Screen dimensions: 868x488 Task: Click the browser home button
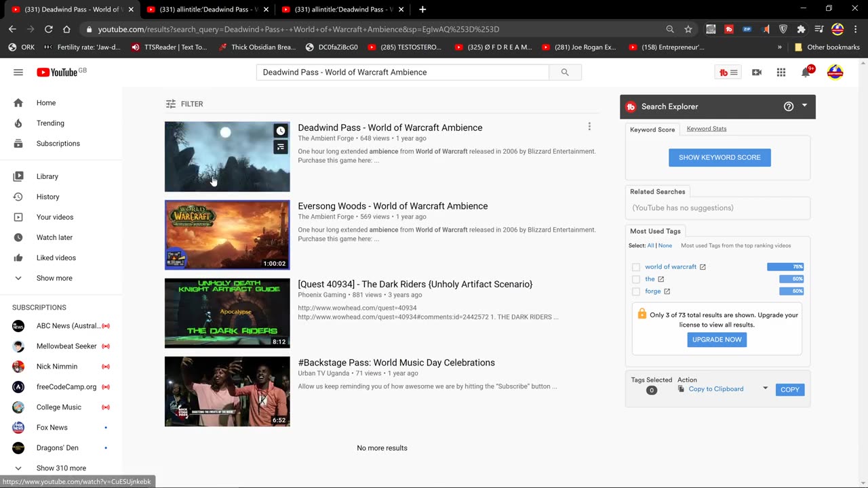pos(66,29)
